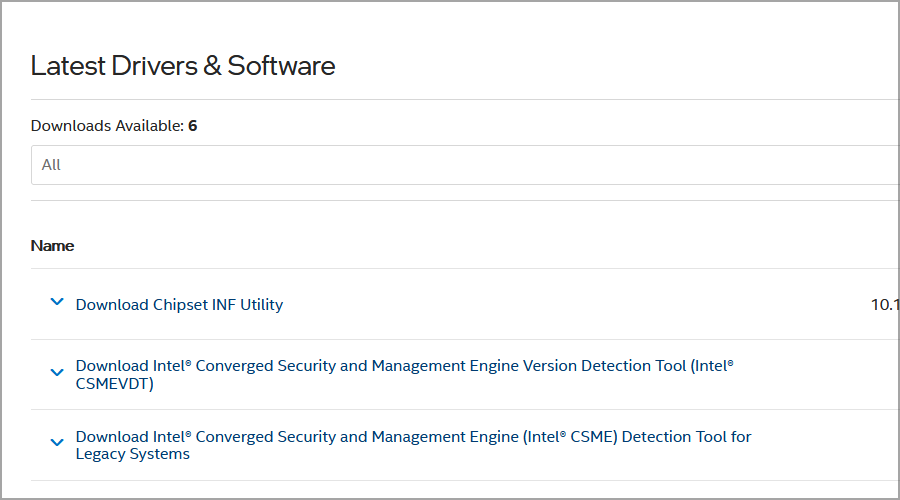Click the All placeholder text in the filter
The width and height of the screenshot is (900, 500).
click(51, 165)
